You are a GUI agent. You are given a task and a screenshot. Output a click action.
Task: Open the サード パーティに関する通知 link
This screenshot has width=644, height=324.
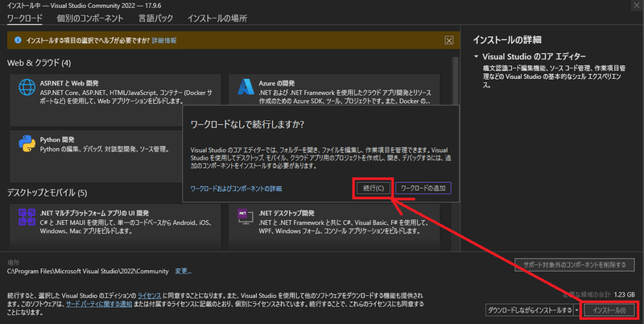(x=99, y=304)
